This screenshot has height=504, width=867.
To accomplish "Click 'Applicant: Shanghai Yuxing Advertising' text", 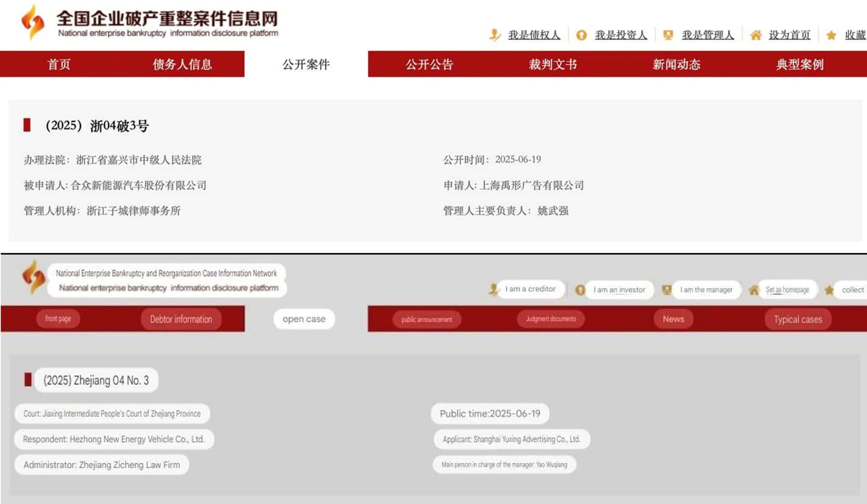I will (512, 439).
